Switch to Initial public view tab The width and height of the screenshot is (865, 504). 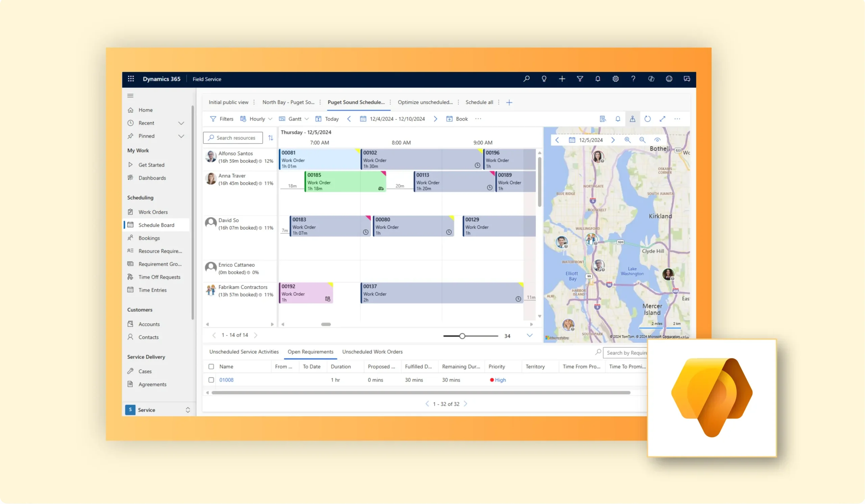(x=228, y=102)
